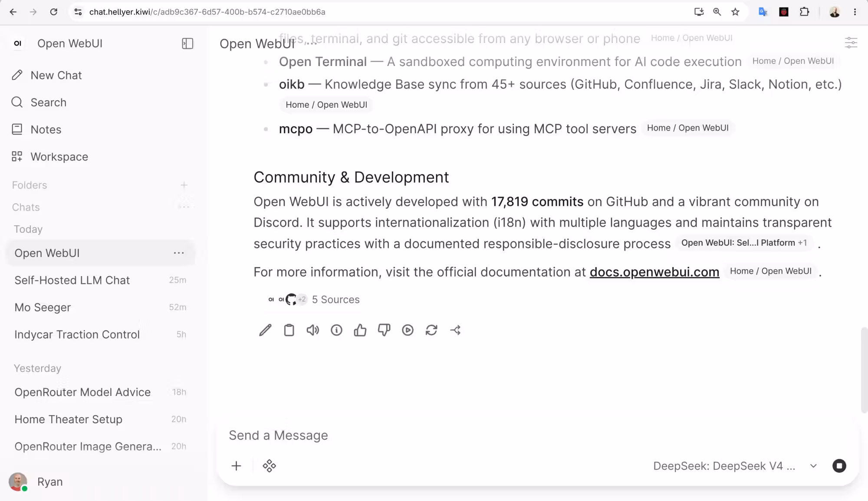Open the Open WebUI chat options menu
Image resolution: width=868 pixels, height=501 pixels.
179,253
